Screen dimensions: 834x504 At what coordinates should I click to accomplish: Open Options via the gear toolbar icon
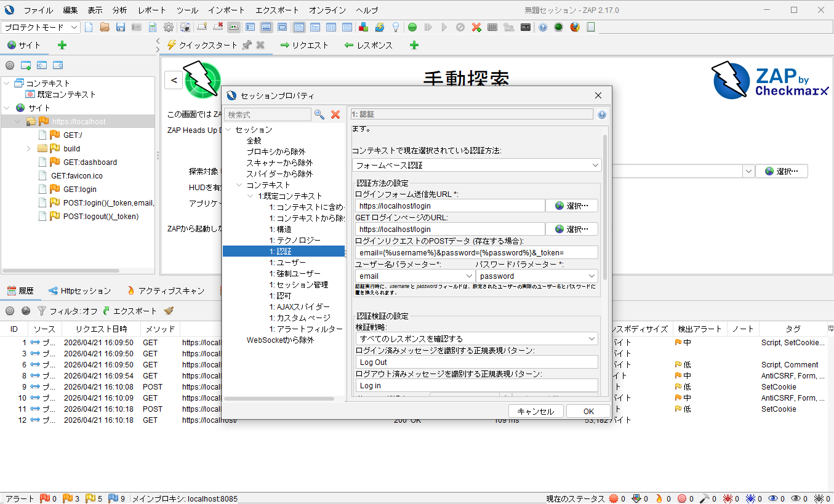(169, 27)
